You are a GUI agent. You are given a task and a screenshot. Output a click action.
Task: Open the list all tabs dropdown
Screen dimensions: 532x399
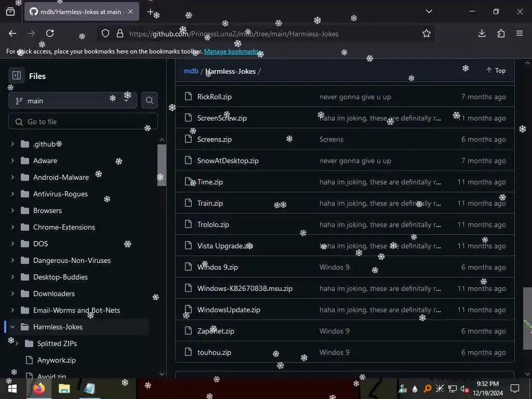click(x=429, y=11)
